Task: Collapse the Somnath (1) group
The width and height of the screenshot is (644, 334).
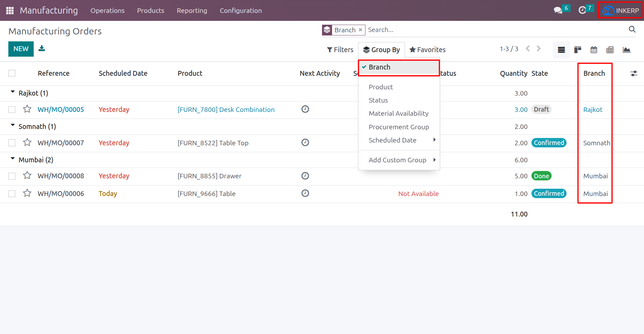Action: (x=33, y=127)
